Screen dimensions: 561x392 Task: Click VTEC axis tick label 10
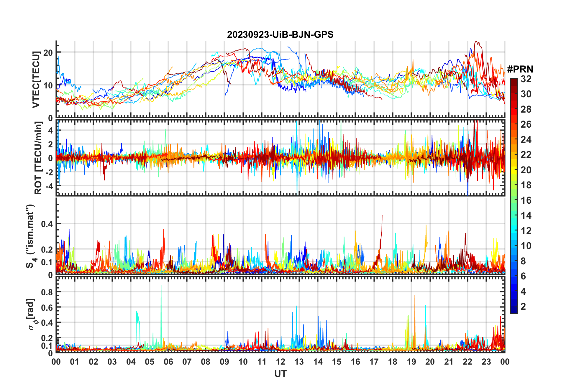48,86
